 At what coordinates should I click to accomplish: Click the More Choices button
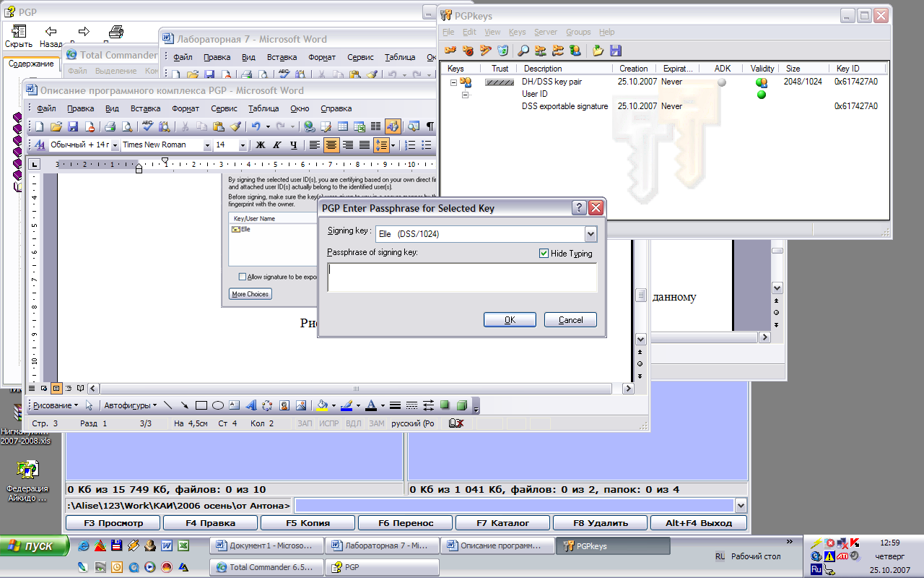coord(250,294)
